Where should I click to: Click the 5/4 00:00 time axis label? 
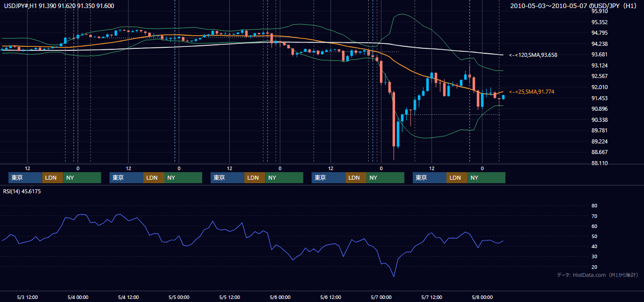point(78,297)
